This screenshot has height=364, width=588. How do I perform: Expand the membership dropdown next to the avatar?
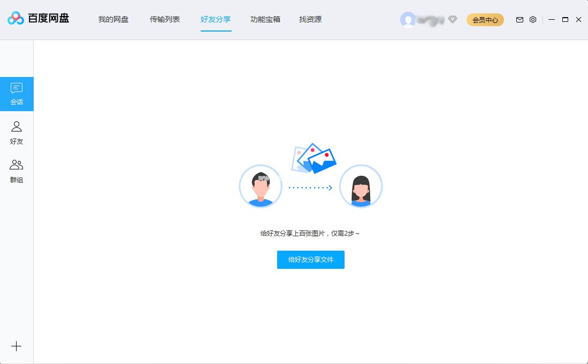453,20
